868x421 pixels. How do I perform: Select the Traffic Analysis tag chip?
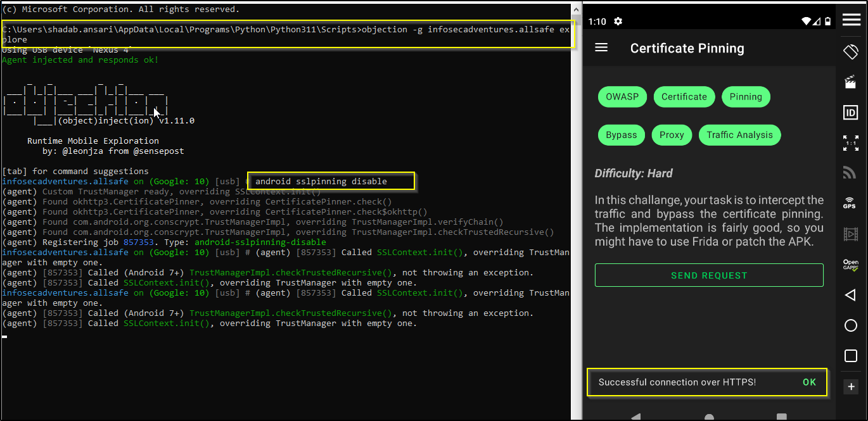pos(739,135)
